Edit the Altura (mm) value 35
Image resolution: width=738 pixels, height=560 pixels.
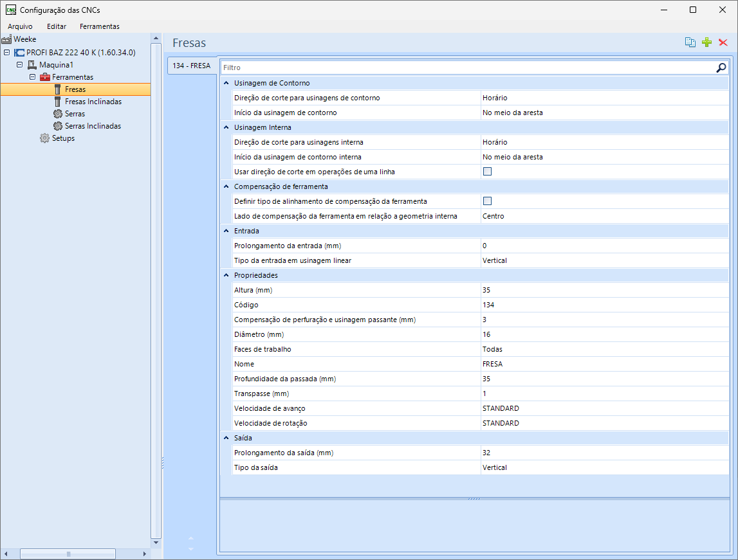[605, 290]
